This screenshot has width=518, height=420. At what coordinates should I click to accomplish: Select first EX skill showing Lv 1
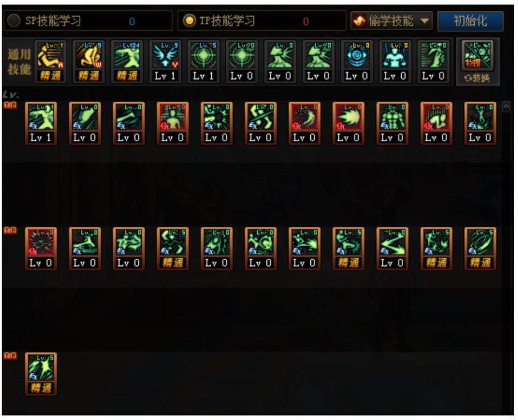[41, 123]
